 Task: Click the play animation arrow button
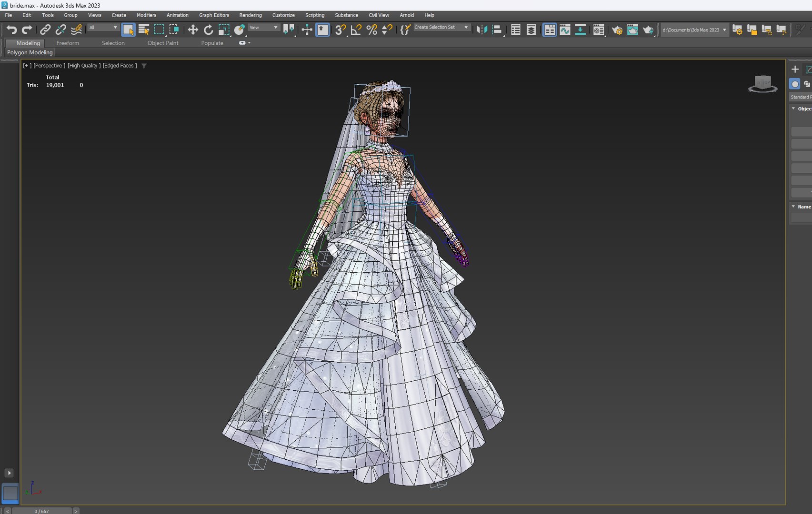point(9,473)
